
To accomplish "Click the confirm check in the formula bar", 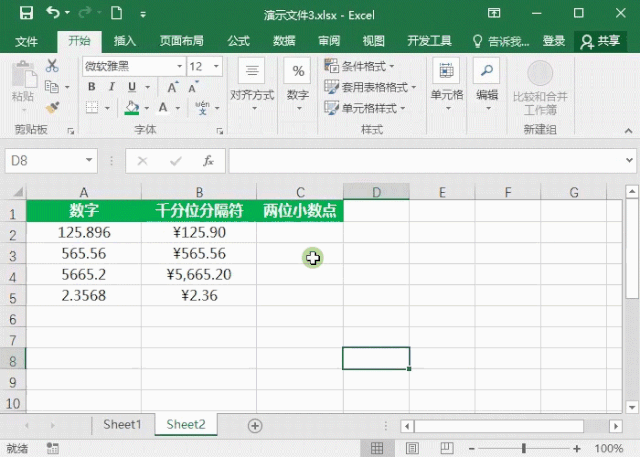I will pos(176,161).
